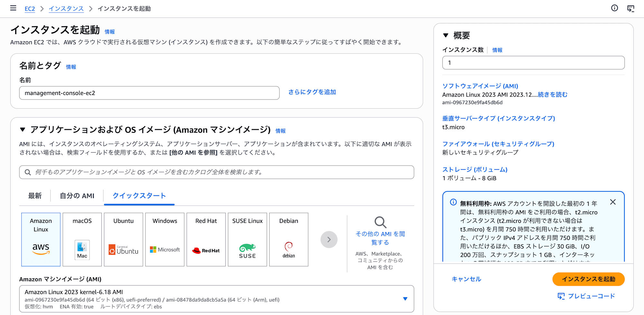Select the Ubuntu AMI tile
The image size is (644, 315).
(x=123, y=239)
